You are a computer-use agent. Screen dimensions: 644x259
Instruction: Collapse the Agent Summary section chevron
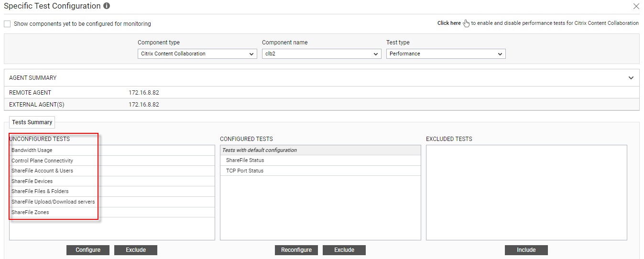tap(631, 78)
